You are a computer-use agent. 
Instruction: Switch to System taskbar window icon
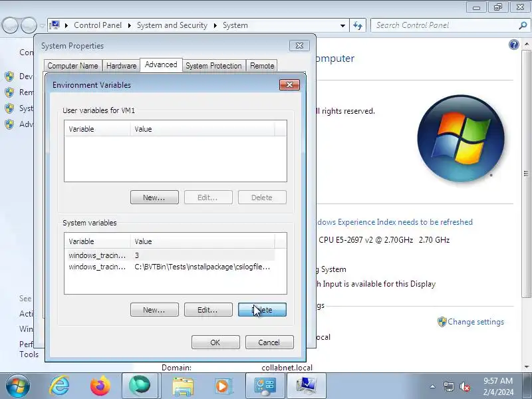point(307,386)
